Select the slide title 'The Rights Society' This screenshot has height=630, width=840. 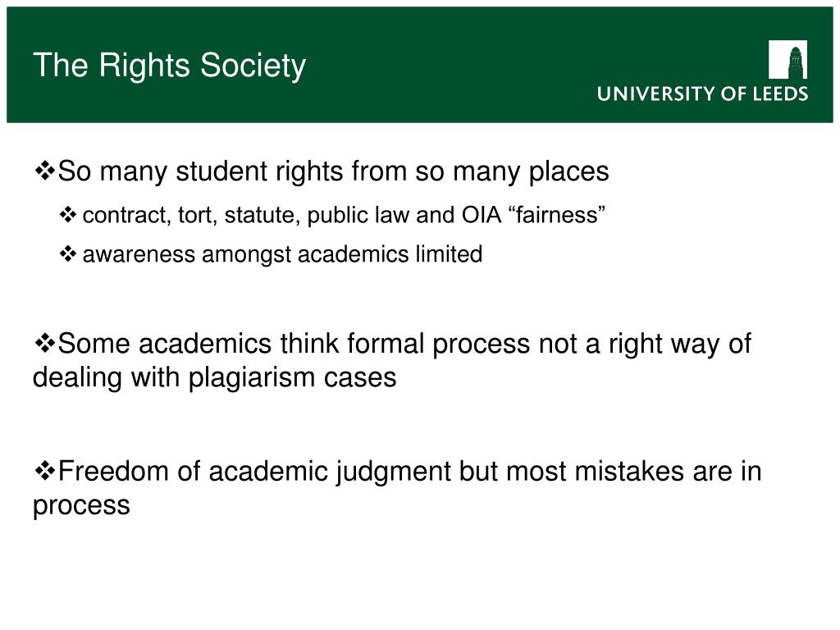click(169, 66)
